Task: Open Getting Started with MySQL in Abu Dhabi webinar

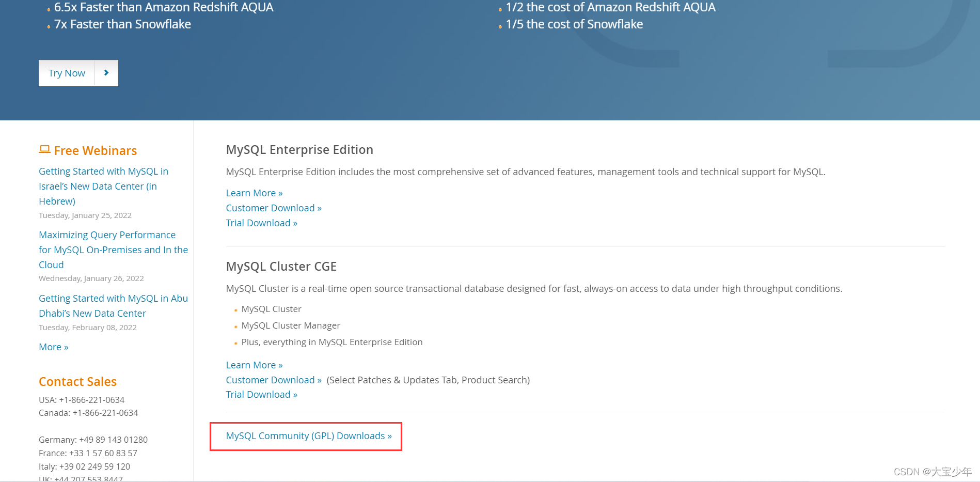Action: coord(113,306)
